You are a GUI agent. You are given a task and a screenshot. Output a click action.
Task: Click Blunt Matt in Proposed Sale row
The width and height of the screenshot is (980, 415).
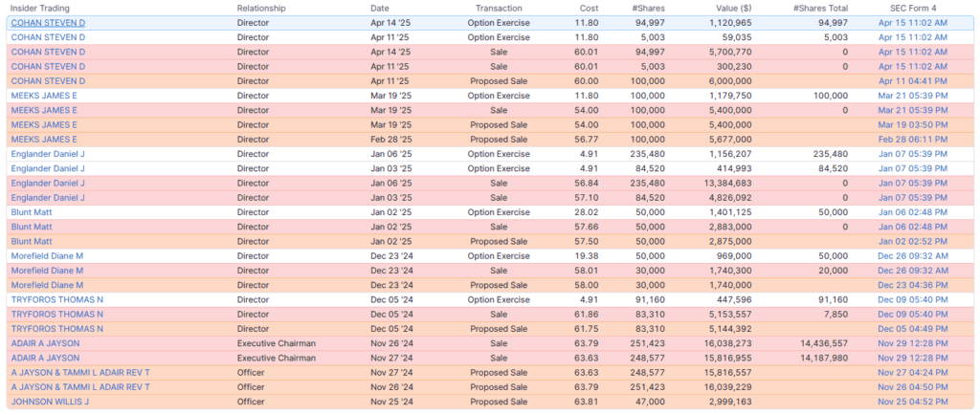click(x=31, y=241)
